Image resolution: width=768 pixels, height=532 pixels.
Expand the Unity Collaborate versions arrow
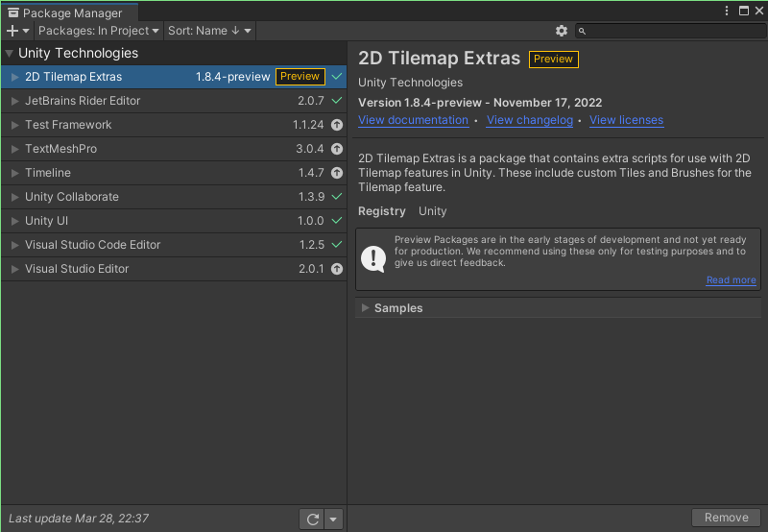(14, 197)
